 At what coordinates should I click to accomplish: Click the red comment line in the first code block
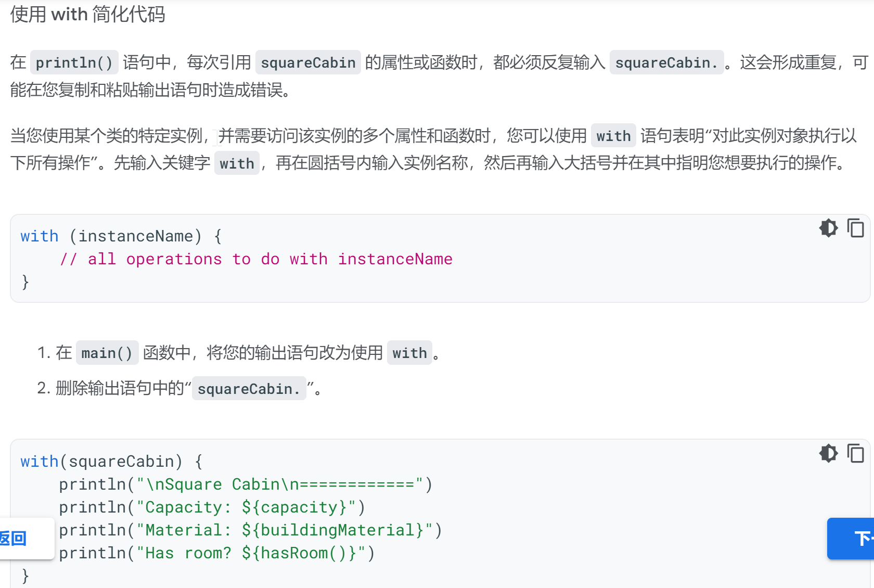(x=256, y=259)
